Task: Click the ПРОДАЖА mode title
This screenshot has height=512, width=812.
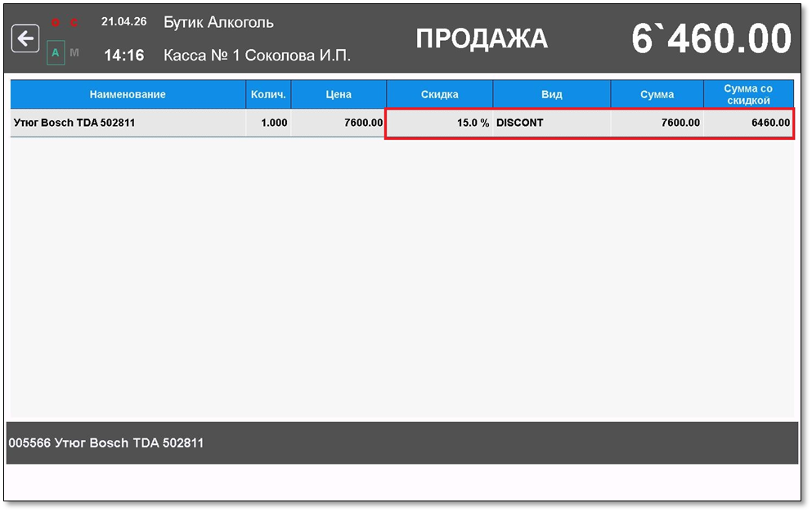Action: [x=482, y=39]
